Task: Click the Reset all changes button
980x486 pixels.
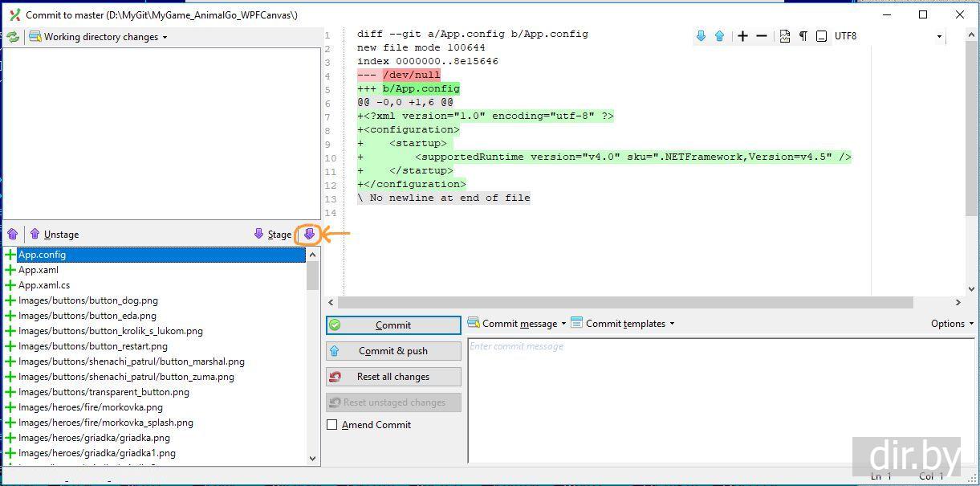Action: [393, 377]
